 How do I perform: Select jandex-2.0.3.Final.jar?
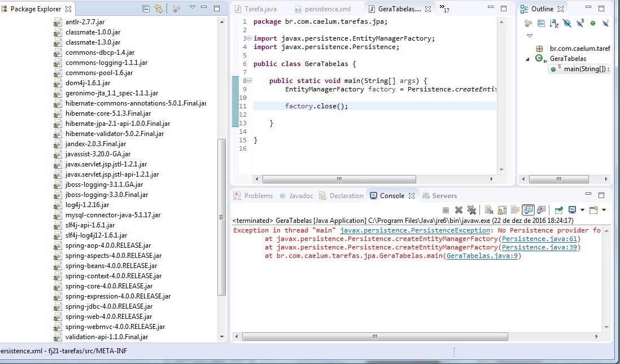click(95, 144)
